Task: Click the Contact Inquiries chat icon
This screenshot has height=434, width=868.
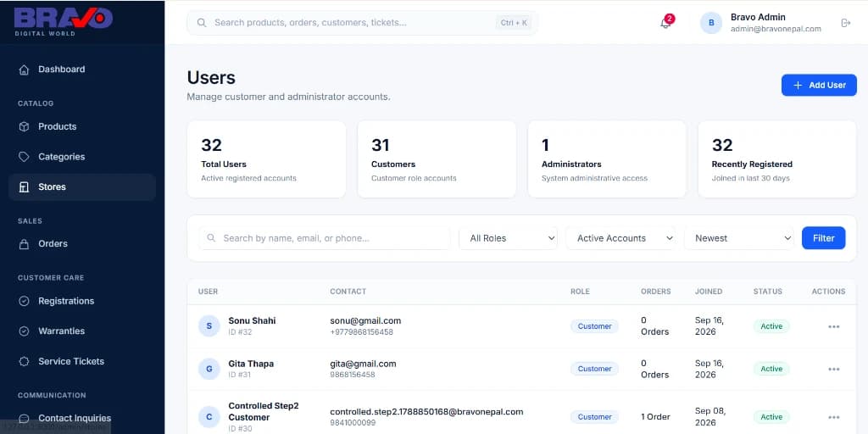Action: (24, 419)
